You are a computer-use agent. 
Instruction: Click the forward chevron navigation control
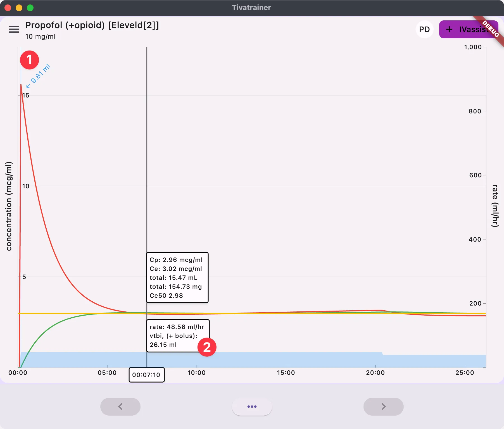(x=383, y=407)
